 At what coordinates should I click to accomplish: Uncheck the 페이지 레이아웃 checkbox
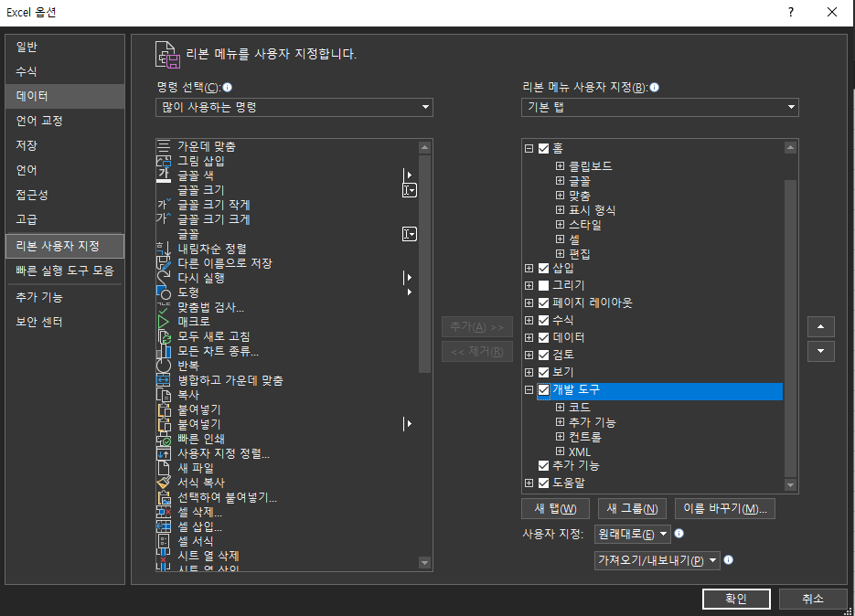pyautogui.click(x=544, y=303)
